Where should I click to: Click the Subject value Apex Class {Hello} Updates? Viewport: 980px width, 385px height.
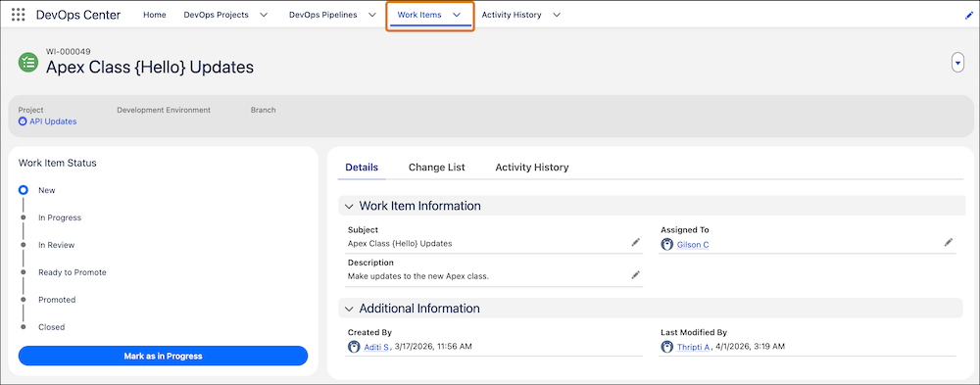400,243
